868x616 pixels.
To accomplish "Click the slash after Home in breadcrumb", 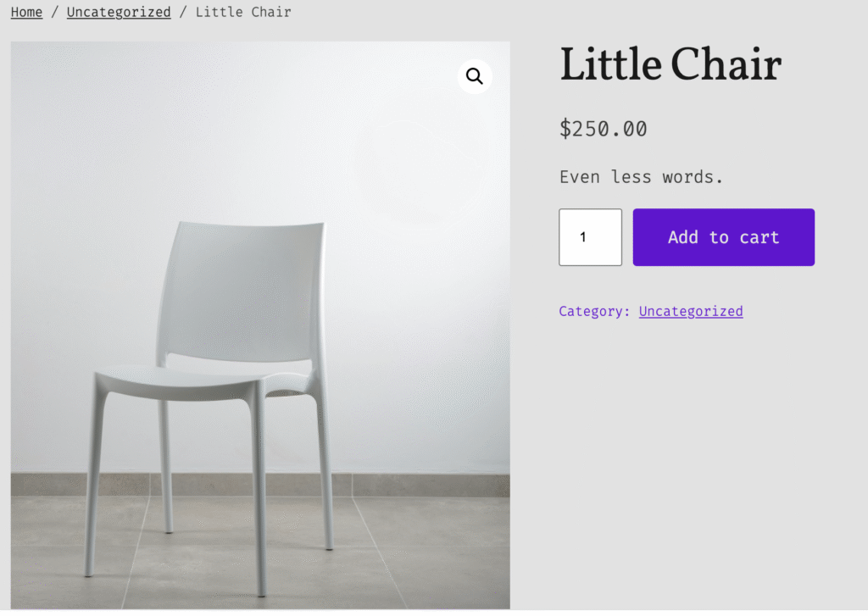I will pyautogui.click(x=55, y=12).
